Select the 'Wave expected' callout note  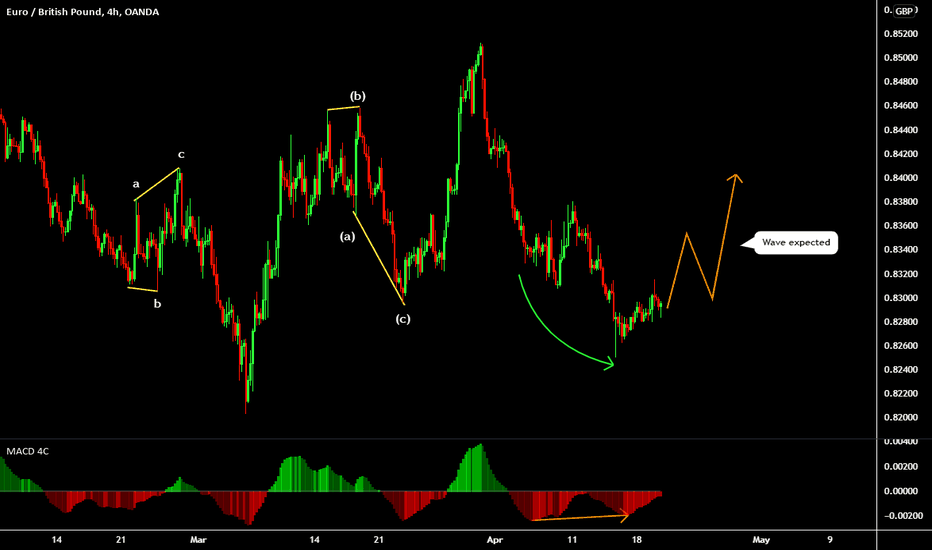pyautogui.click(x=796, y=243)
